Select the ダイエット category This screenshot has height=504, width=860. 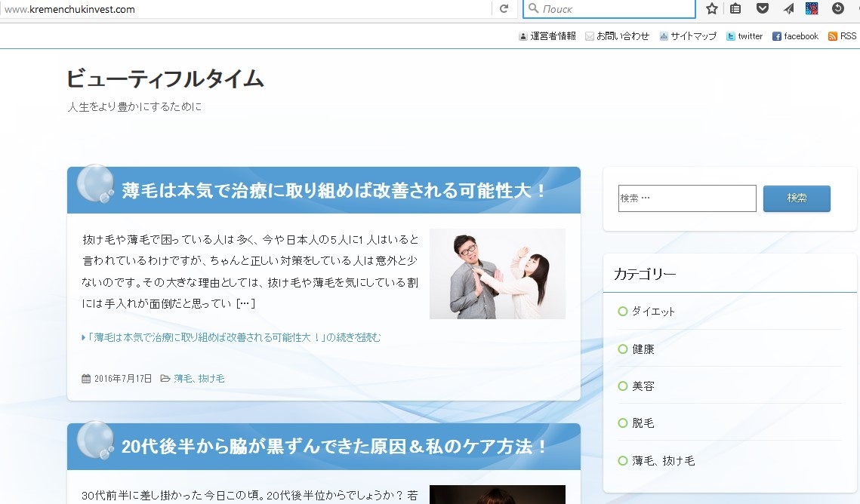tap(653, 312)
